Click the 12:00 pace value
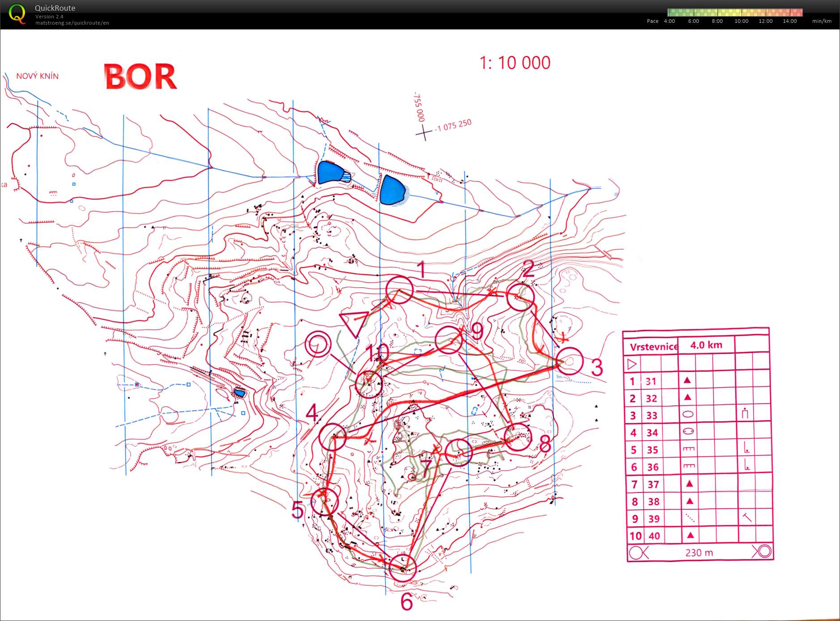This screenshot has height=621, width=840. click(x=765, y=21)
